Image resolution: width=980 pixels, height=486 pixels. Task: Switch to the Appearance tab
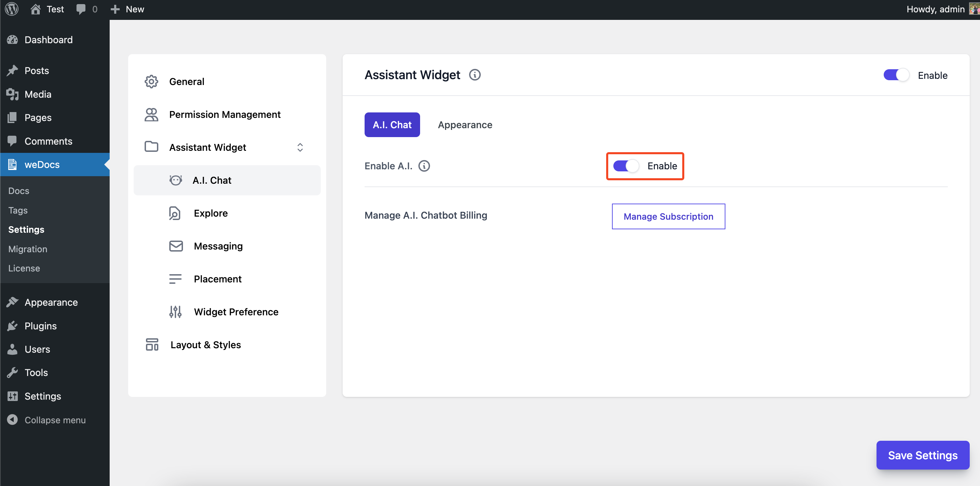pyautogui.click(x=465, y=125)
